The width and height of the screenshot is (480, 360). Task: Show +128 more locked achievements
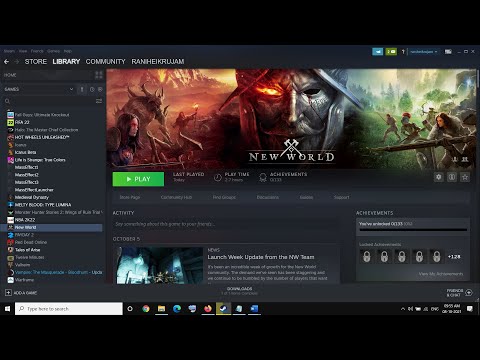coord(454,257)
